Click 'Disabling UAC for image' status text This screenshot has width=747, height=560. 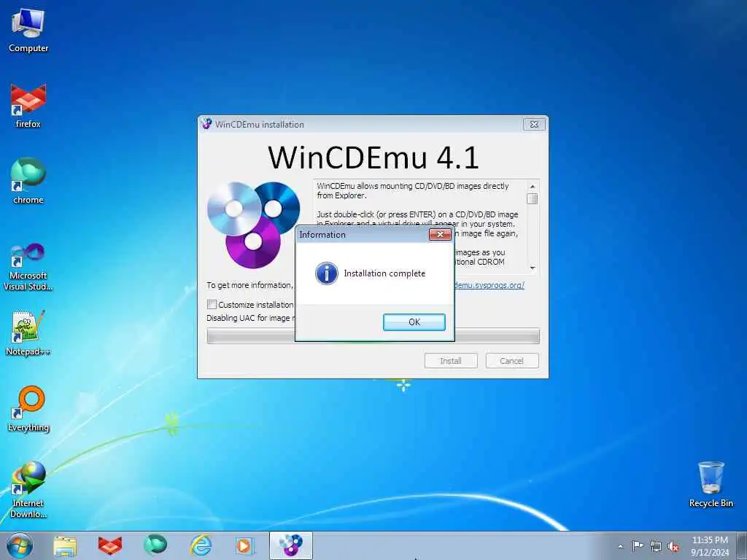(x=251, y=318)
